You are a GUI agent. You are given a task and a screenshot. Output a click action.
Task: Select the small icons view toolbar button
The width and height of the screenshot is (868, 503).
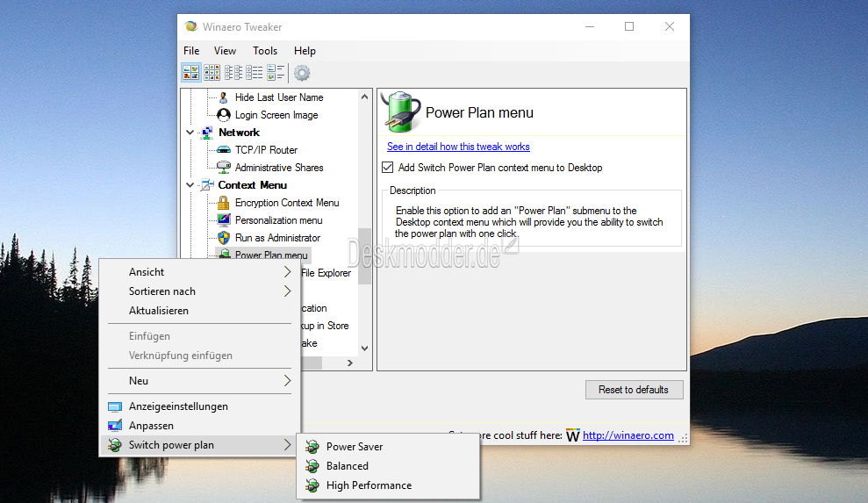(233, 73)
